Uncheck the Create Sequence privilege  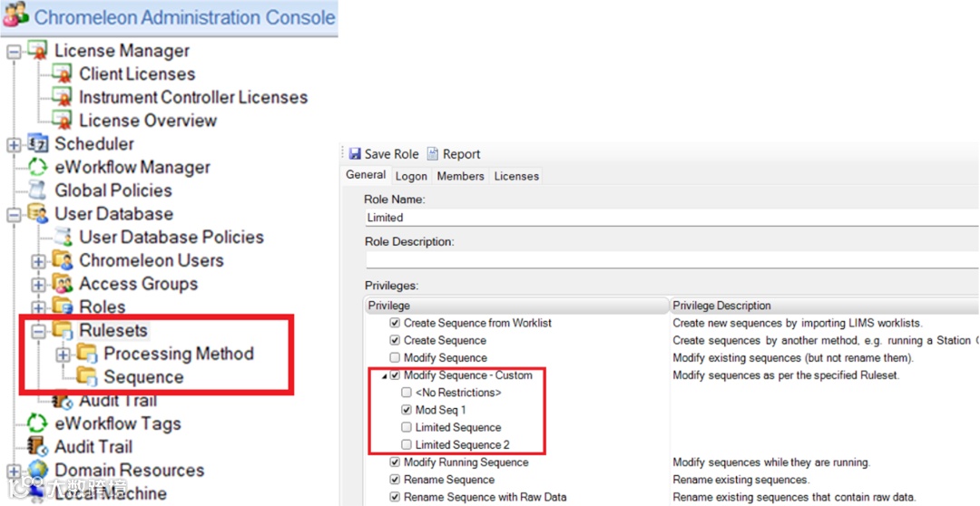pyautogui.click(x=395, y=340)
